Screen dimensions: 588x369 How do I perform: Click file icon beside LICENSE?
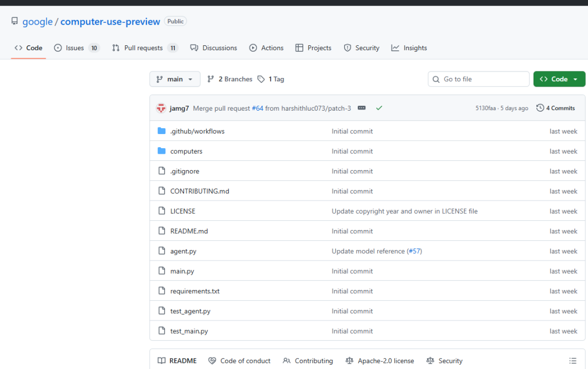(x=162, y=210)
